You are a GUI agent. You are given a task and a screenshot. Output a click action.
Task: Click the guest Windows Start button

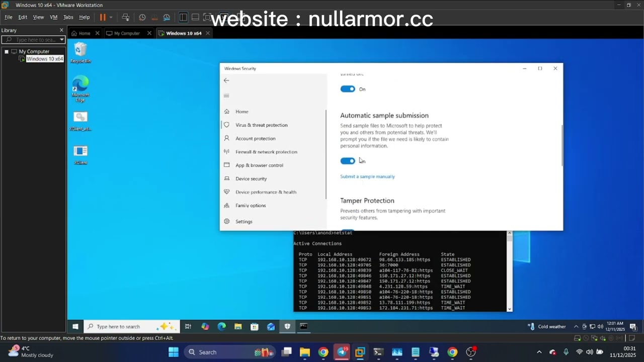75,326
